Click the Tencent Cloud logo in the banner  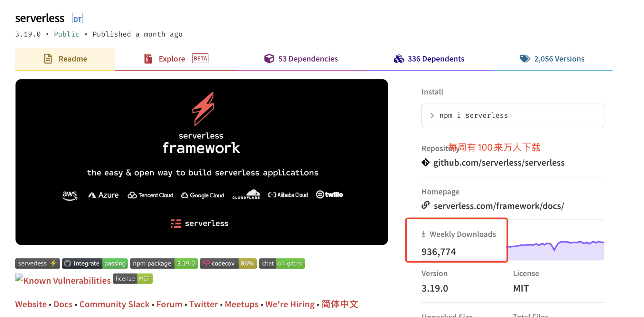[x=150, y=195]
